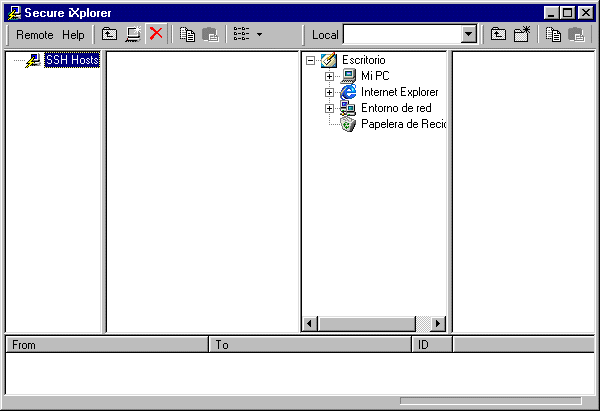Viewport: 600px width, 411px height.
Task: Select Papelera de Reciclaje tree item
Action: tap(403, 124)
